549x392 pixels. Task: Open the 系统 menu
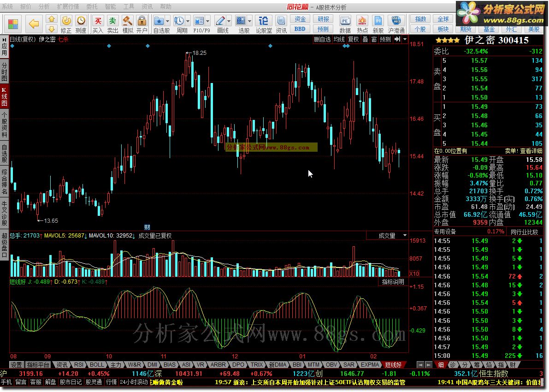coord(7,6)
